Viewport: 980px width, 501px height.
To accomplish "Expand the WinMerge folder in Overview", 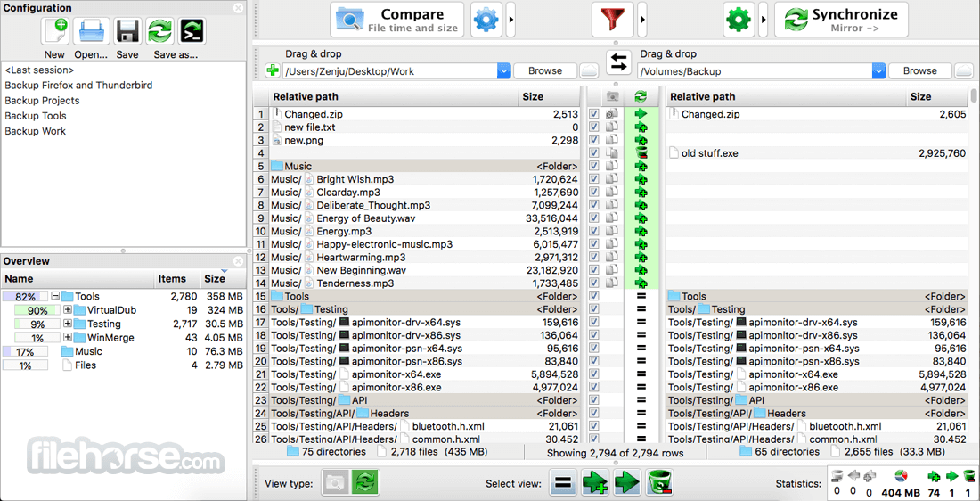I will [x=68, y=338].
